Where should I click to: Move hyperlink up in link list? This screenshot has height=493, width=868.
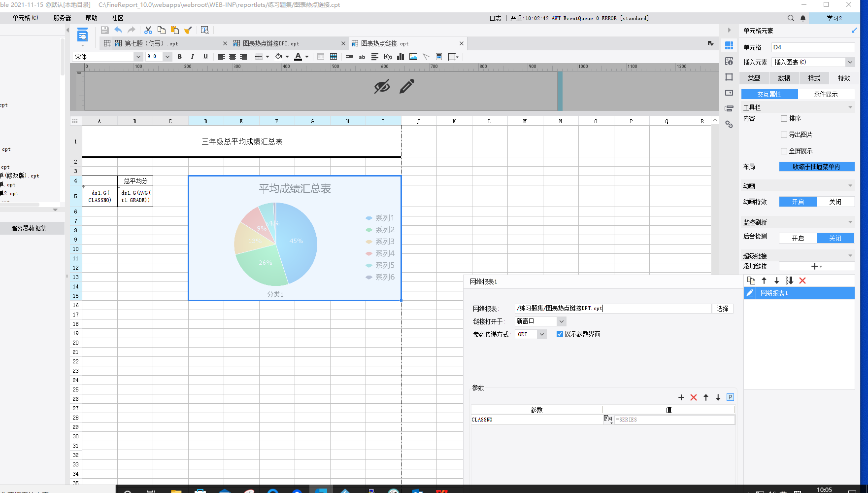(x=764, y=281)
